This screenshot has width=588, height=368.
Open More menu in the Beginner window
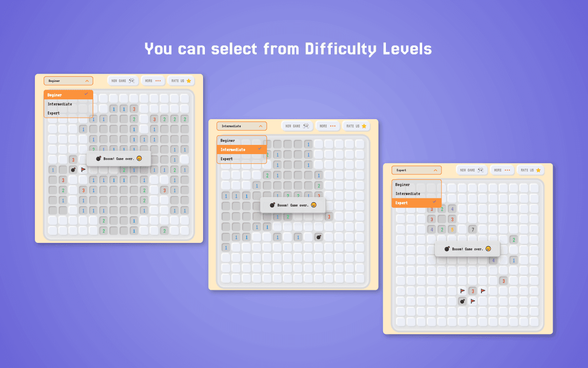pos(153,81)
